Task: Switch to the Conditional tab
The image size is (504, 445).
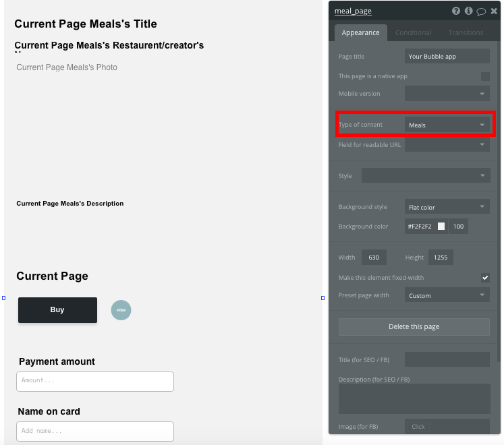Action: pyautogui.click(x=413, y=33)
